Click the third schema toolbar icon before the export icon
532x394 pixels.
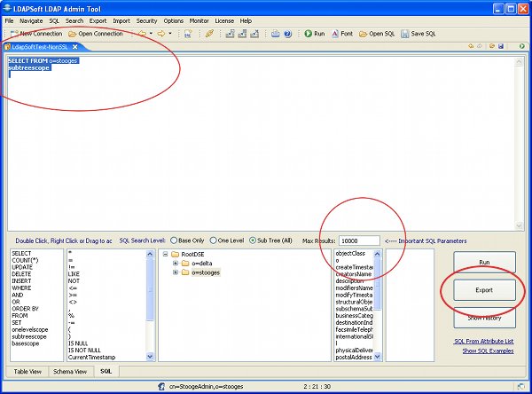(x=254, y=34)
